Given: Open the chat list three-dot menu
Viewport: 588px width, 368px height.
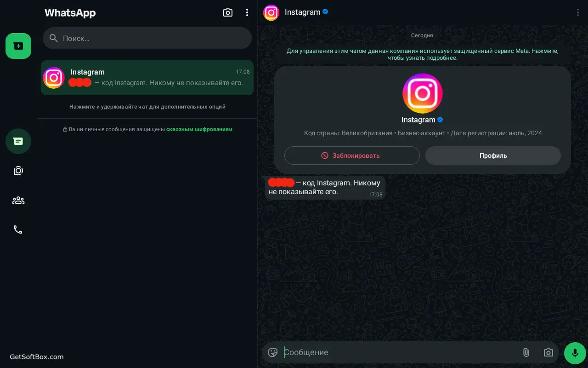Looking at the screenshot, I should (247, 13).
